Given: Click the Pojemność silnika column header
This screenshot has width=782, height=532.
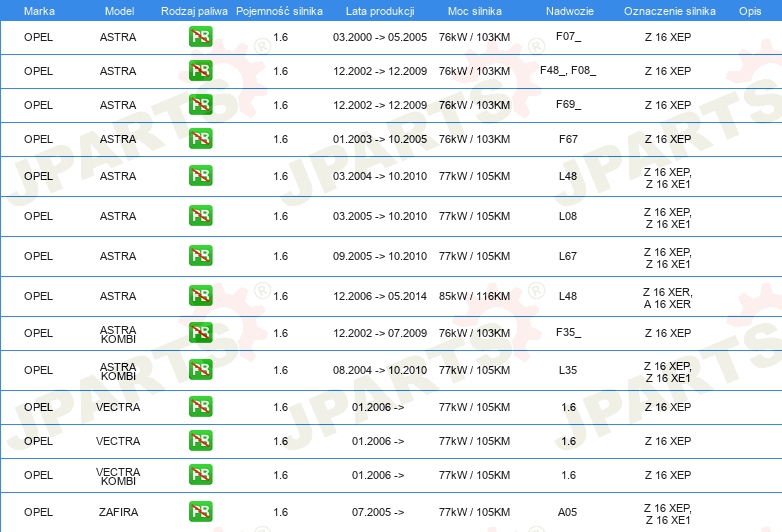Looking at the screenshot, I should point(279,11).
